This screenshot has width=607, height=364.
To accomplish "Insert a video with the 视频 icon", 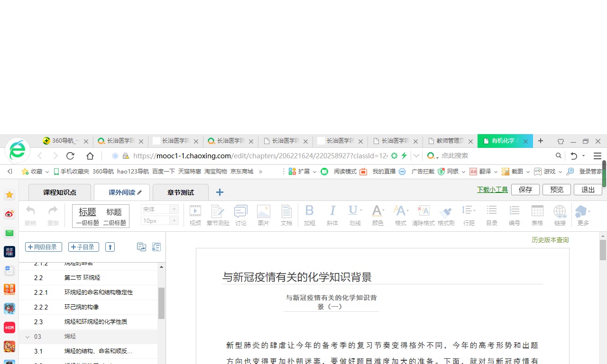I will [x=195, y=215].
